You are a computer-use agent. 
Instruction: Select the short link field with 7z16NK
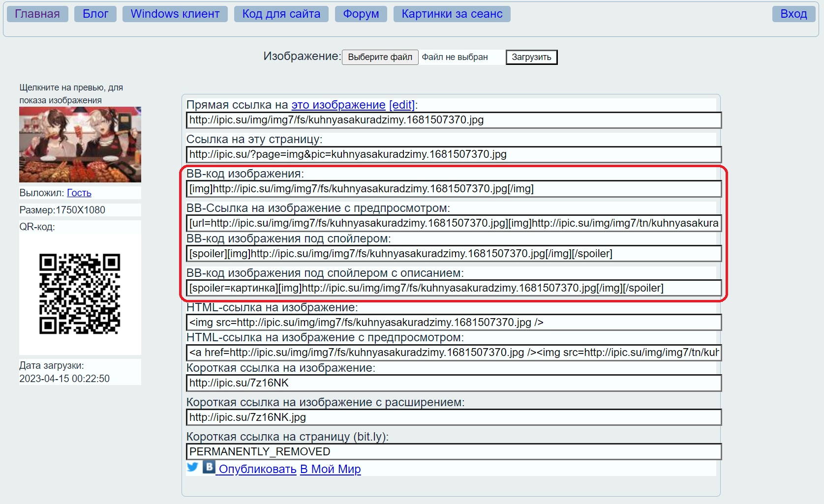point(454,383)
